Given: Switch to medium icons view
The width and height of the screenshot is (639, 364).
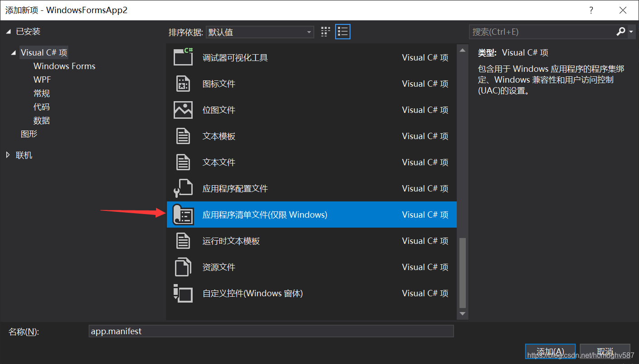Looking at the screenshot, I should [x=326, y=32].
